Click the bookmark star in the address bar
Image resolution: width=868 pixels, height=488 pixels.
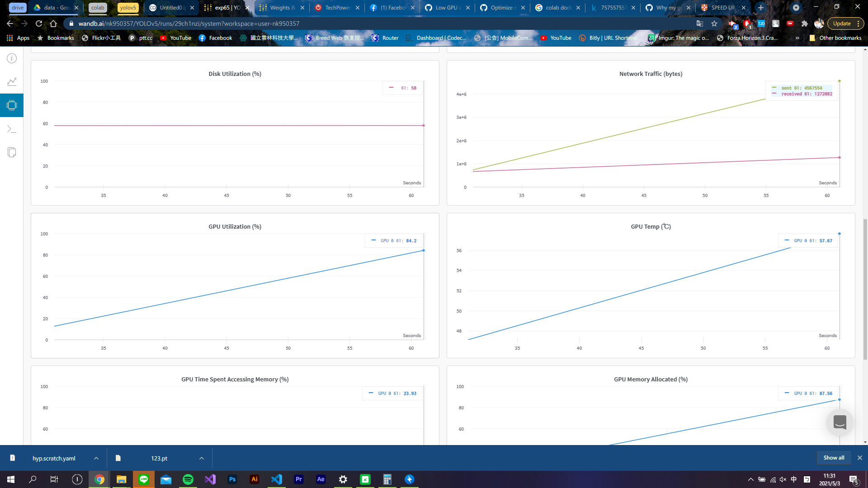pos(714,23)
